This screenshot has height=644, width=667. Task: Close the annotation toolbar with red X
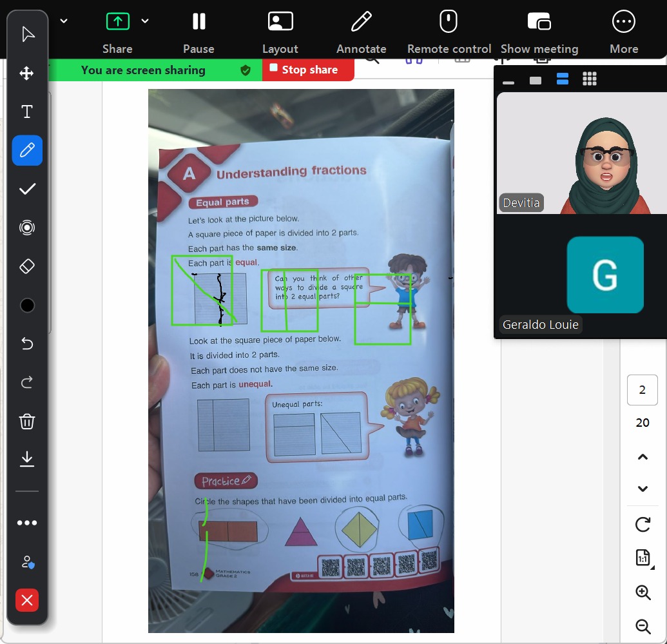pyautogui.click(x=27, y=600)
